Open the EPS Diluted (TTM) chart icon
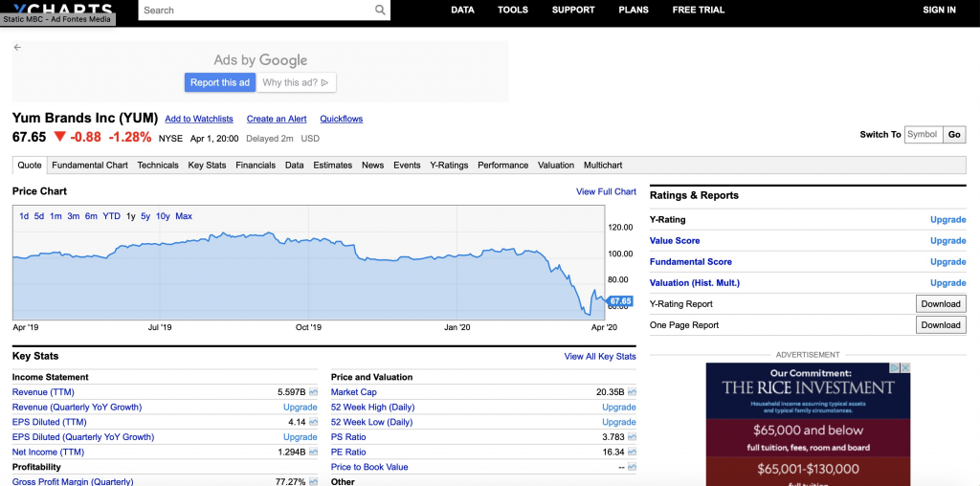The height and width of the screenshot is (486, 980). pyautogui.click(x=313, y=422)
